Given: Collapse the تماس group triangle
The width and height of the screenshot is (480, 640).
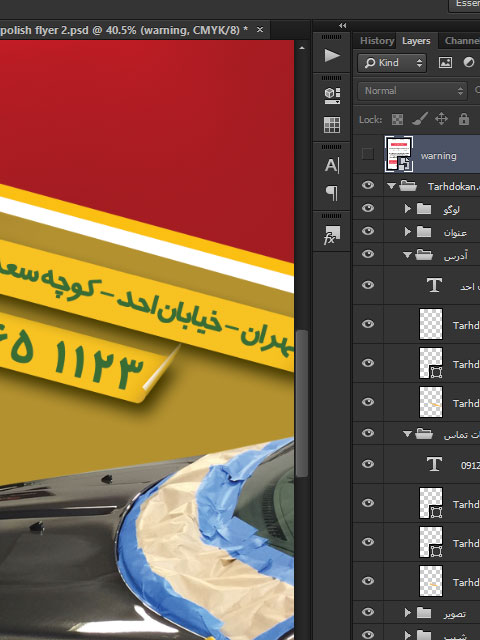Looking at the screenshot, I should [407, 434].
